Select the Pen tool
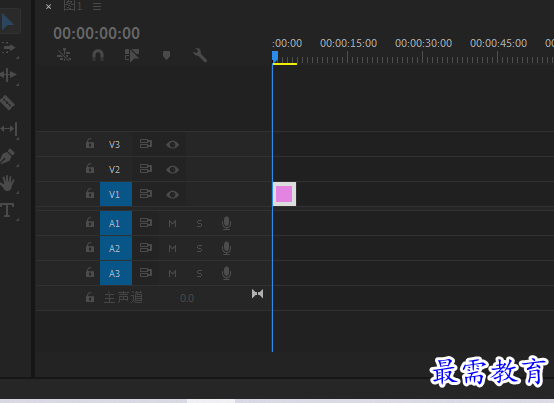The image size is (554, 403). point(8,156)
